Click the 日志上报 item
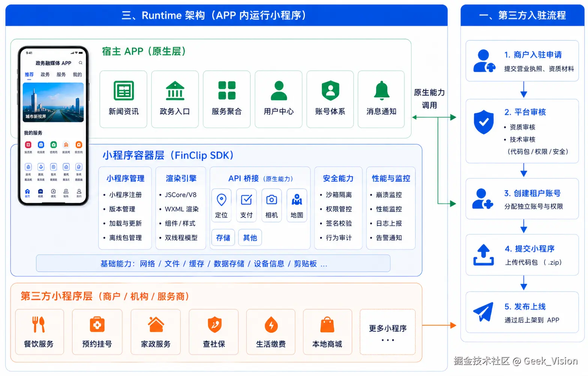 click(x=389, y=223)
